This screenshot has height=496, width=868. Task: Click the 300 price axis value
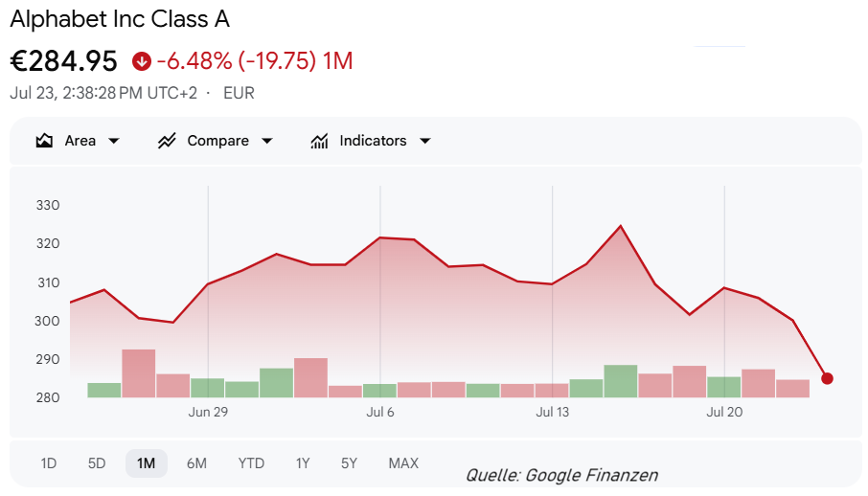coord(48,321)
